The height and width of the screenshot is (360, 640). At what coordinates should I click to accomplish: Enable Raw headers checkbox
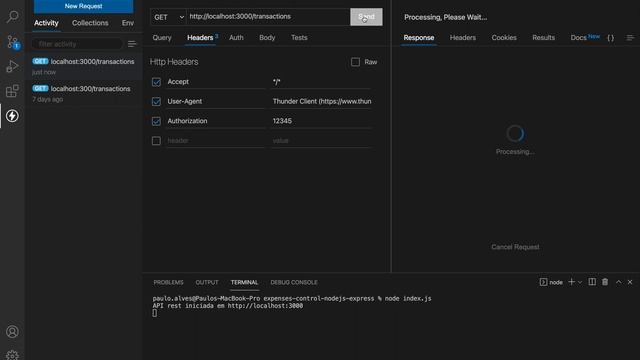point(356,62)
